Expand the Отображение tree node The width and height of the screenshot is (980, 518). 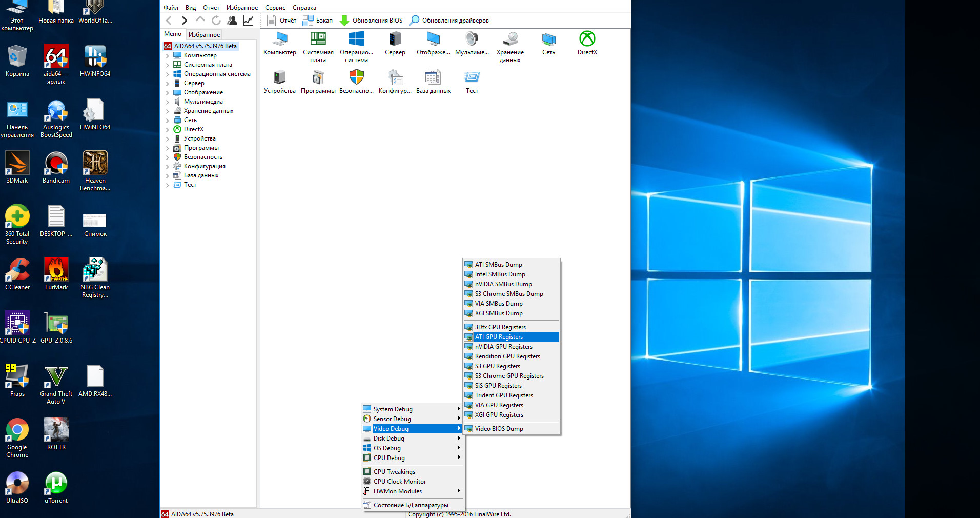pos(168,93)
